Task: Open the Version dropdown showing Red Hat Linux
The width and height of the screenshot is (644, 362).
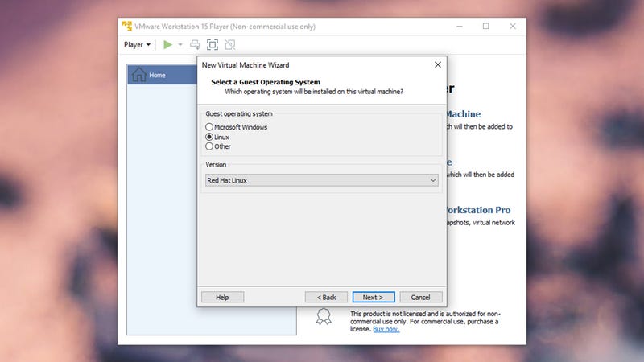Action: pyautogui.click(x=321, y=180)
